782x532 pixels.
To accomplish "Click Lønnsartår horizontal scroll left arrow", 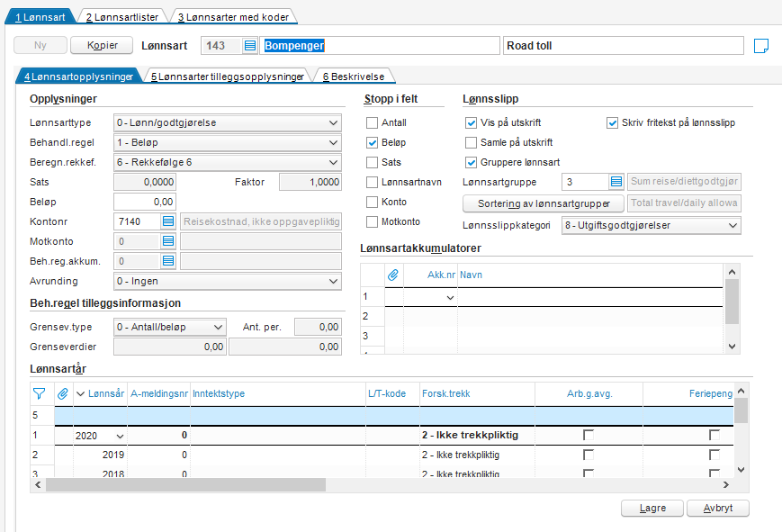I will [38, 484].
